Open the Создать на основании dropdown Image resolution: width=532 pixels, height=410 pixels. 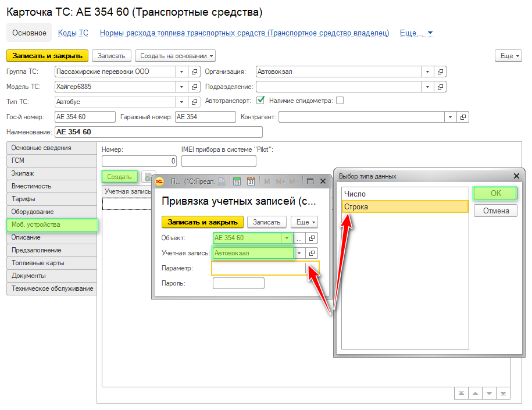tap(175, 56)
